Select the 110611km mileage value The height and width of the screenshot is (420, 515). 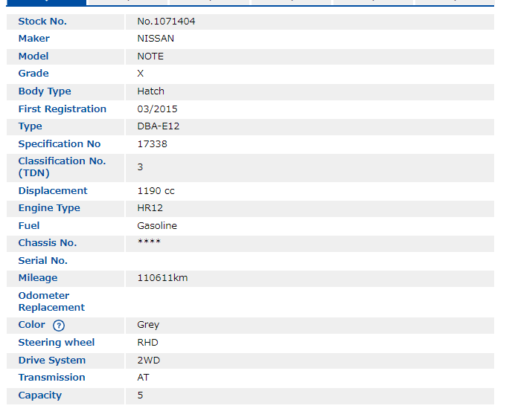[x=162, y=278]
